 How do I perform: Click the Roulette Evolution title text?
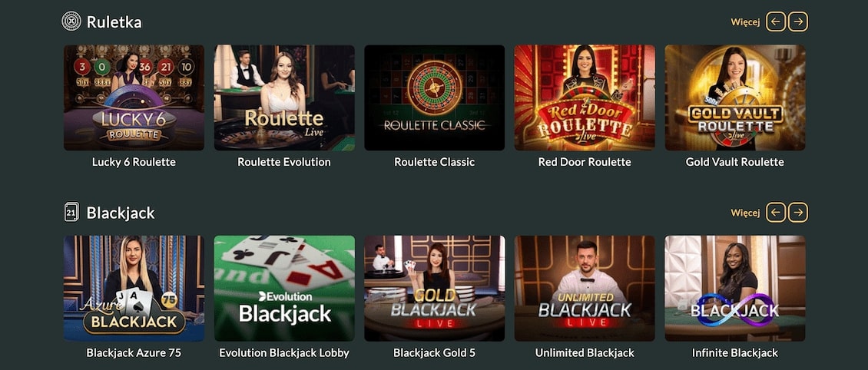pos(284,162)
